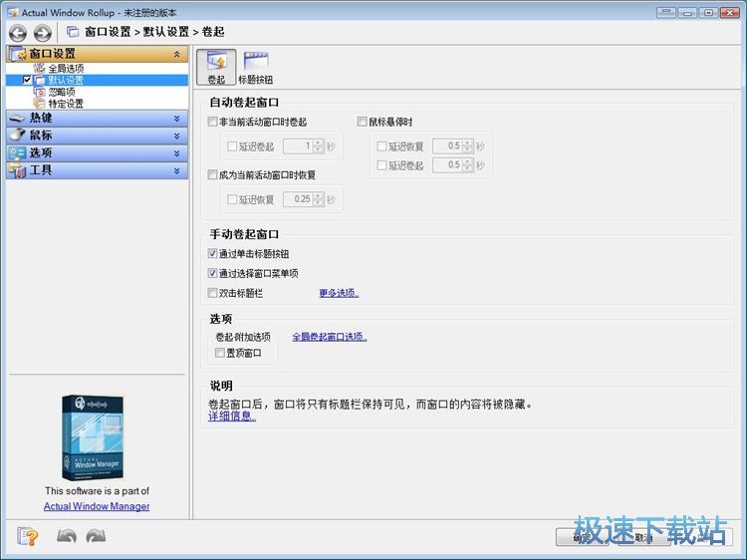The image size is (747, 560).
Task: Click the Forward navigation arrow
Action: 43,32
